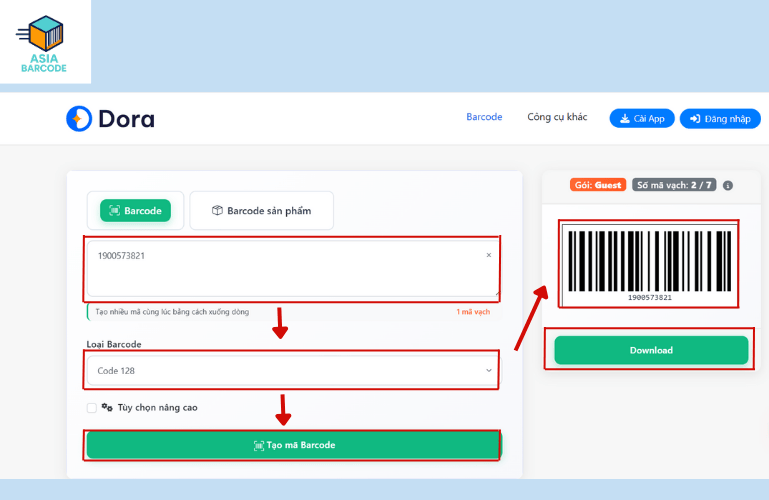This screenshot has height=500, width=769.
Task: Enable the Tùy chọn nâng cao checkbox
Action: tap(92, 408)
